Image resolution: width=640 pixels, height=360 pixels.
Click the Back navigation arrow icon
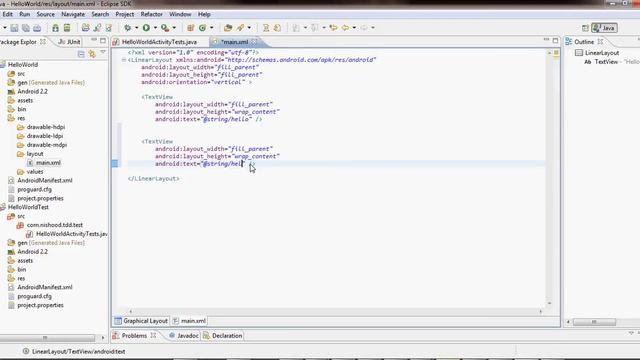point(345,28)
